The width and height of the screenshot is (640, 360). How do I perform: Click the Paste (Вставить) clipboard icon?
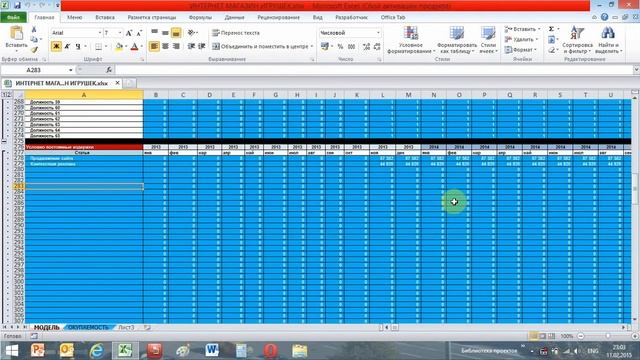(17, 34)
